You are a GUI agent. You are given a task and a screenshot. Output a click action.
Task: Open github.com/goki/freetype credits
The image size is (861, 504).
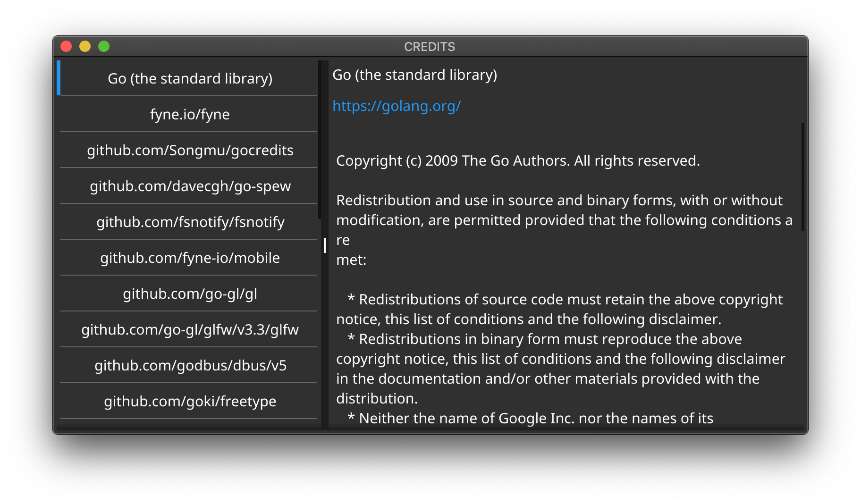190,401
